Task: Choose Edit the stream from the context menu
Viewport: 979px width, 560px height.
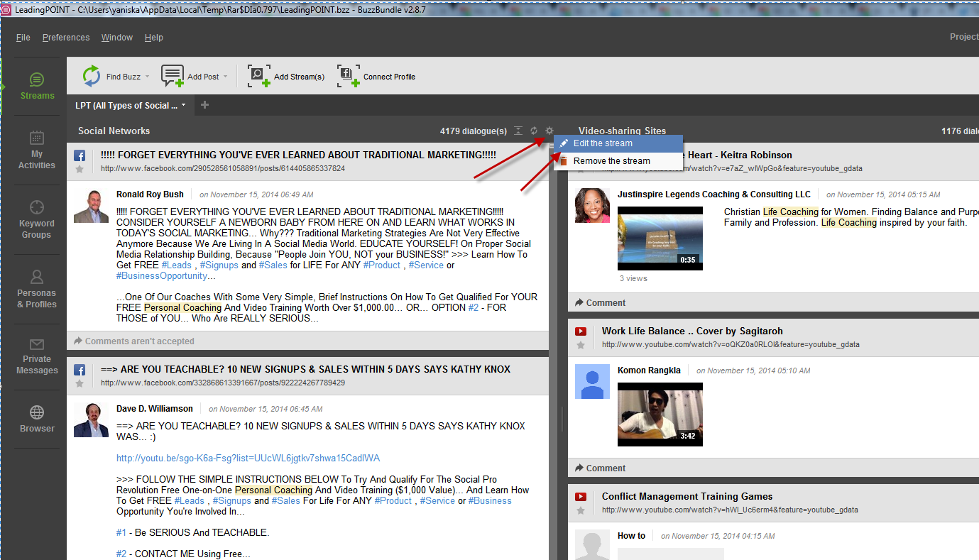Action: tap(618, 143)
